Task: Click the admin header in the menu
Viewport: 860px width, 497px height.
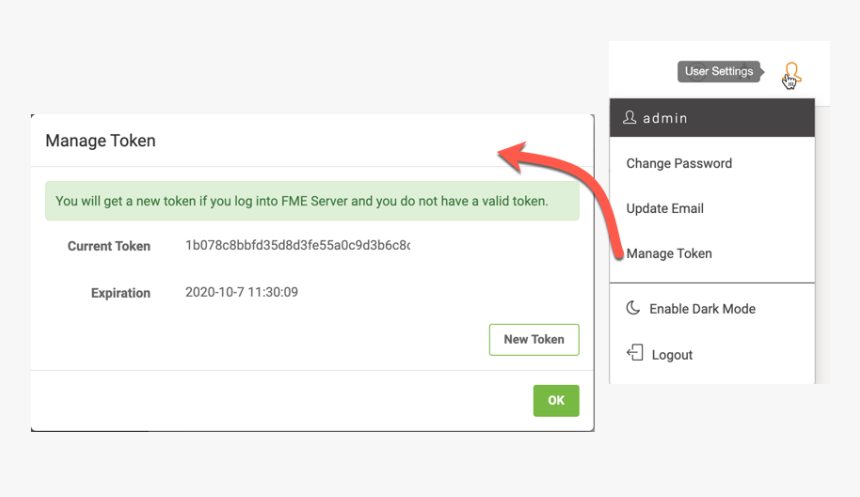Action: pyautogui.click(x=712, y=118)
